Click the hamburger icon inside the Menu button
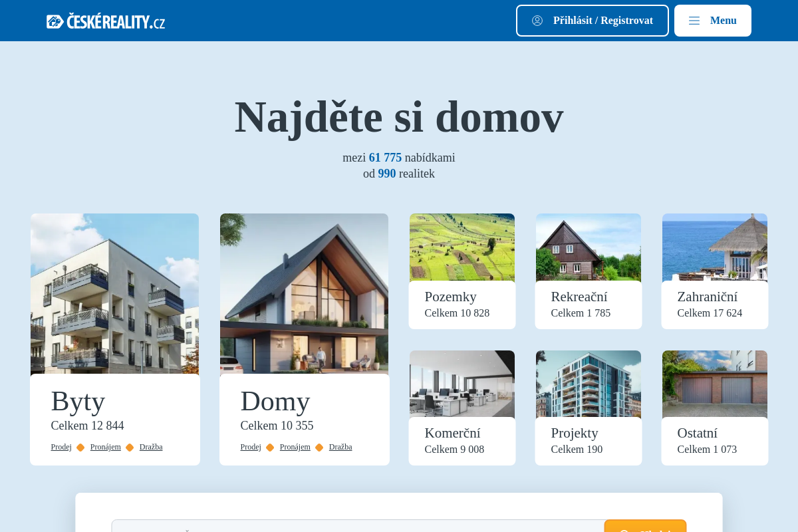This screenshot has width=798, height=532. 694,20
